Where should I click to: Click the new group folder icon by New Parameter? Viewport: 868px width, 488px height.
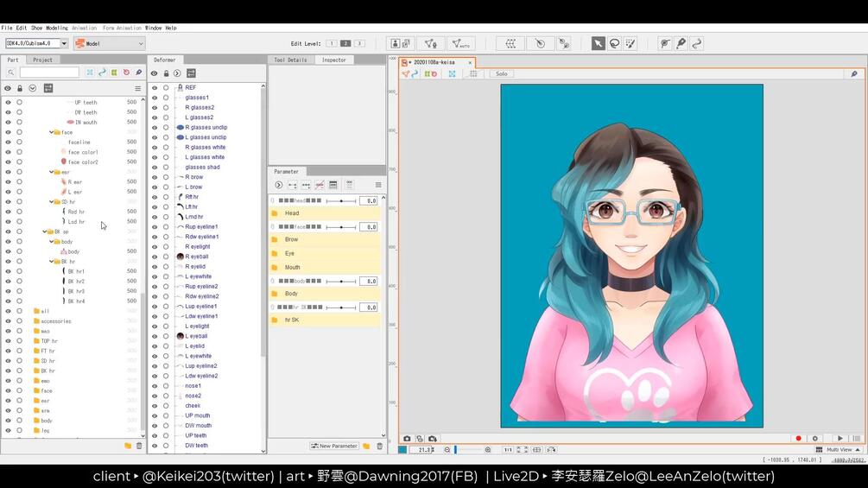[366, 446]
